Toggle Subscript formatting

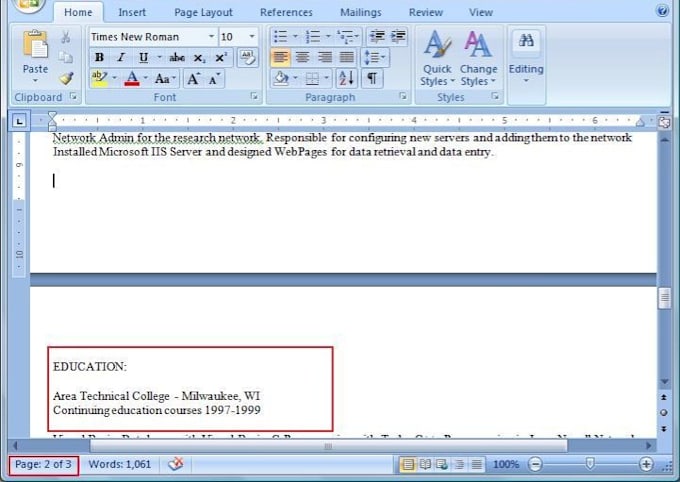click(199, 57)
